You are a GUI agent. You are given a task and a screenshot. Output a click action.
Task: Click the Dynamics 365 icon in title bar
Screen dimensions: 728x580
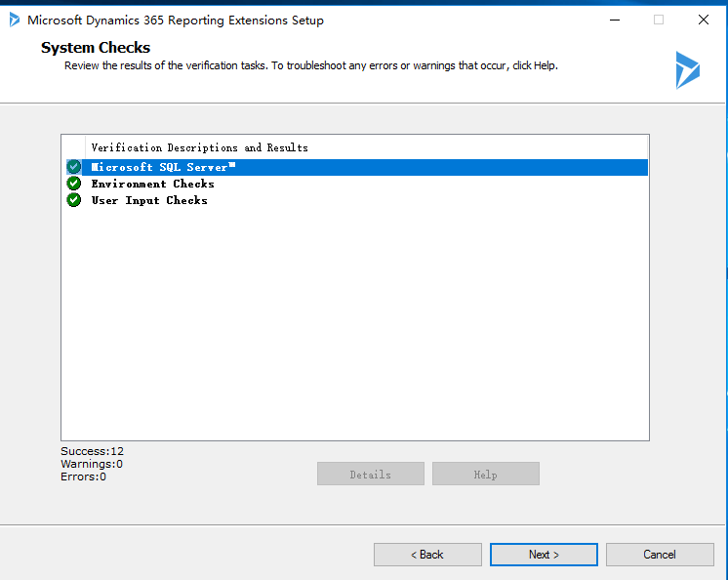tap(15, 20)
